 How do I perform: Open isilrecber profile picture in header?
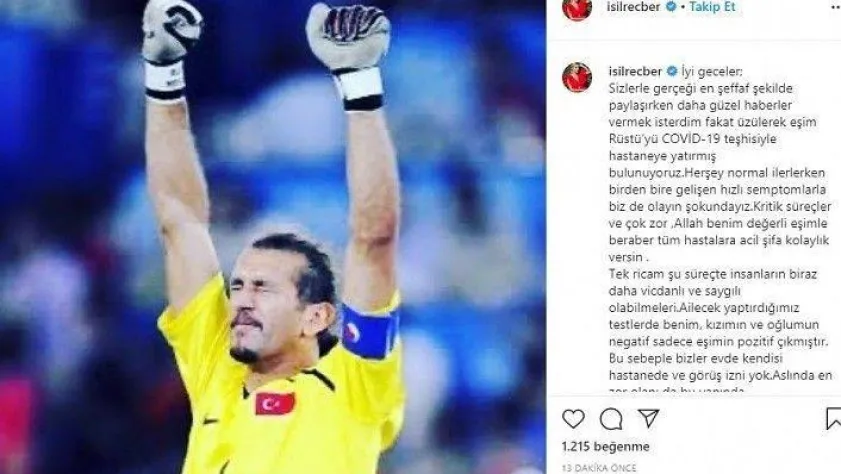tap(577, 8)
